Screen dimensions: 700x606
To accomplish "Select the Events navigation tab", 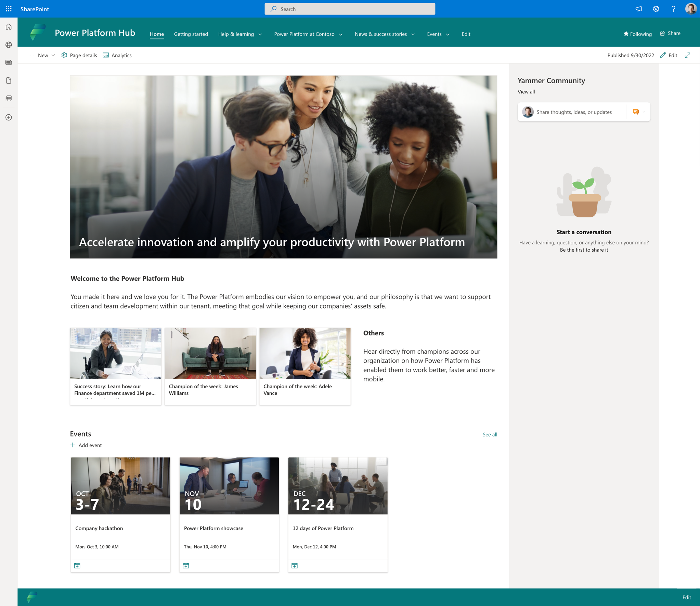I will tap(434, 34).
